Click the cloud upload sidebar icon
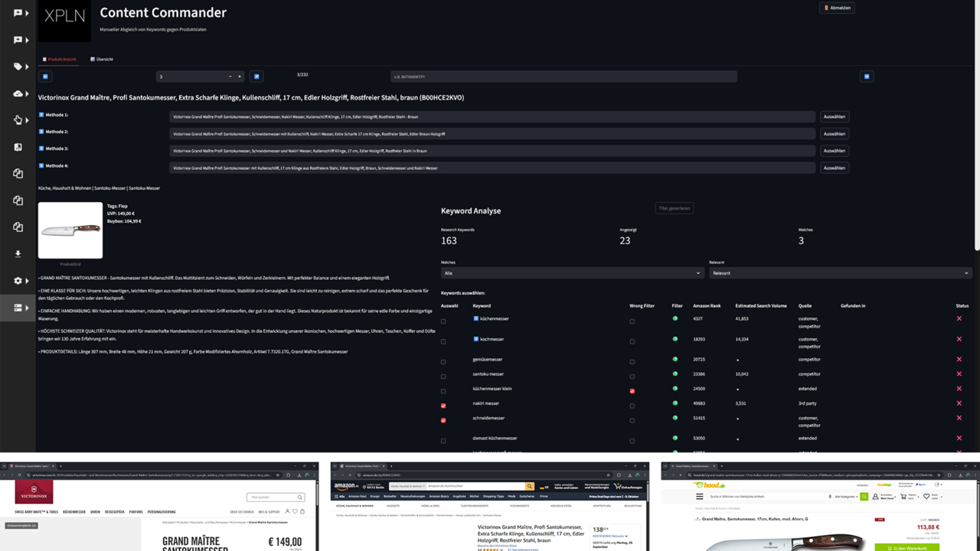Viewport: 980px width, 551px height. point(18,93)
